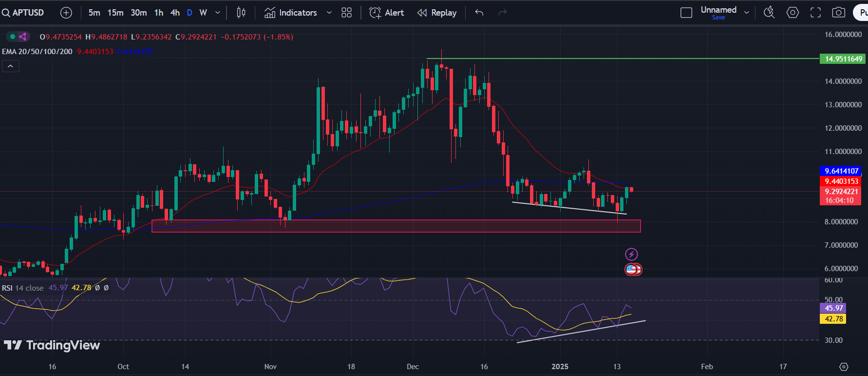Select the green horizontal line label 14.9511649
868x376 pixels.
tap(844, 59)
